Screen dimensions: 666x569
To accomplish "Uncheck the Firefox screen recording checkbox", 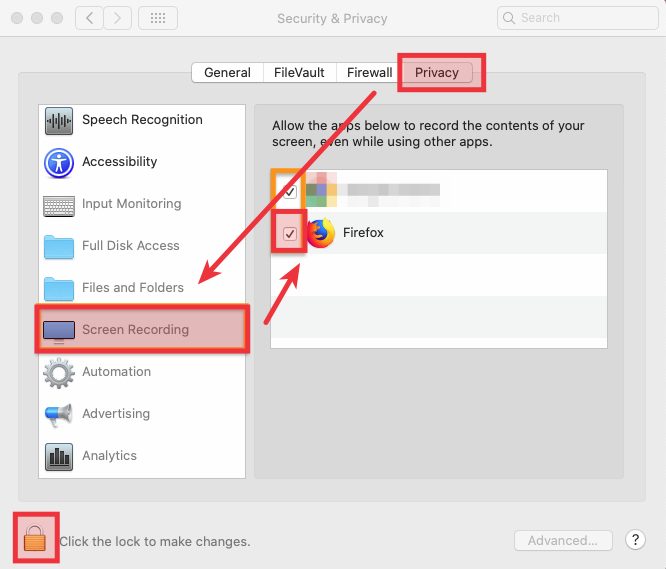I will 290,234.
